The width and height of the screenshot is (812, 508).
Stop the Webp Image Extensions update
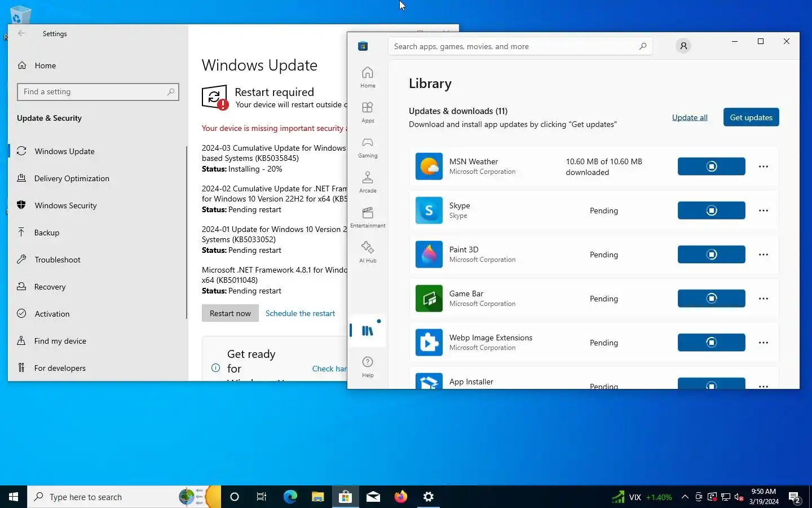[712, 343]
